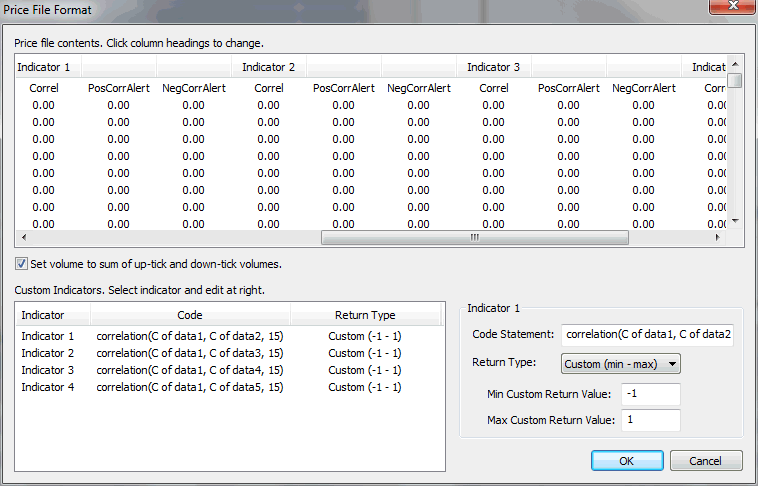This screenshot has height=486, width=758.
Task: Click the Indicator 3 column heading
Action: pos(494,67)
